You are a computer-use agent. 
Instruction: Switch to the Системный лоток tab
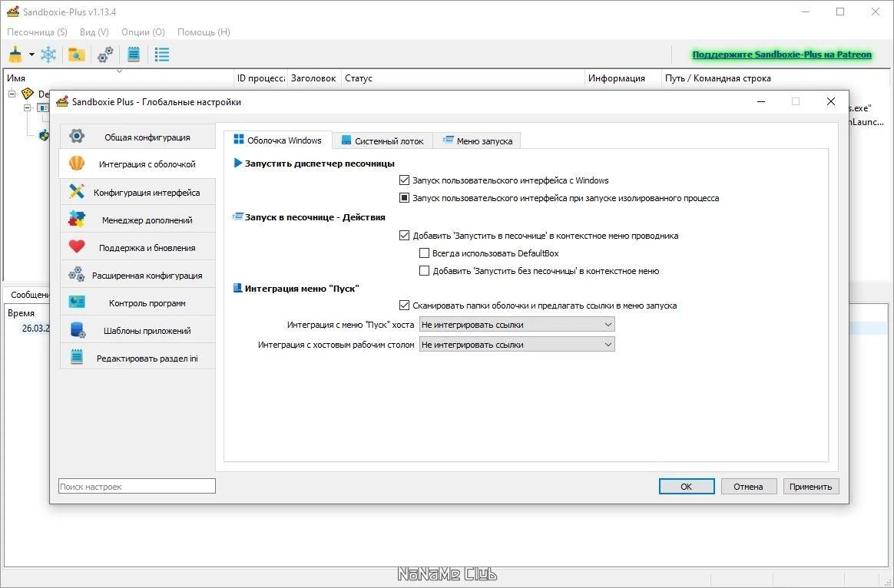pos(382,140)
